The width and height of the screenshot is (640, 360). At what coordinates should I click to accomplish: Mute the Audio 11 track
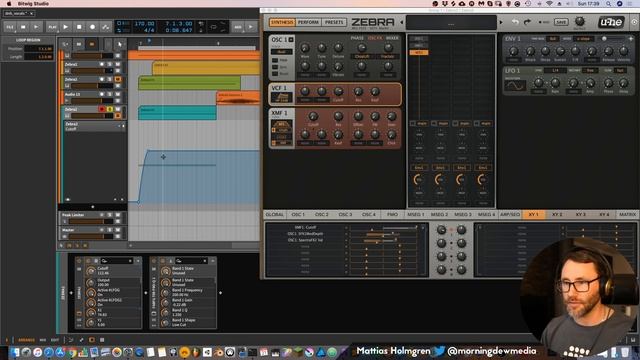[x=118, y=94]
